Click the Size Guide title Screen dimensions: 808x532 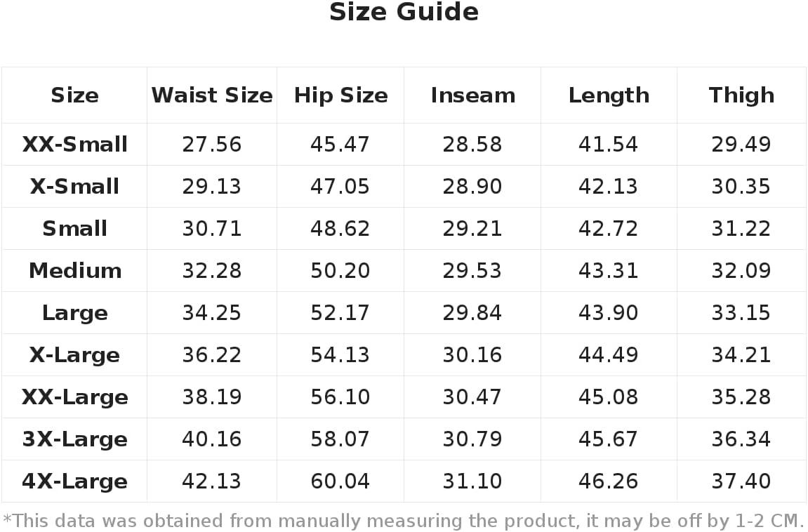(x=404, y=12)
